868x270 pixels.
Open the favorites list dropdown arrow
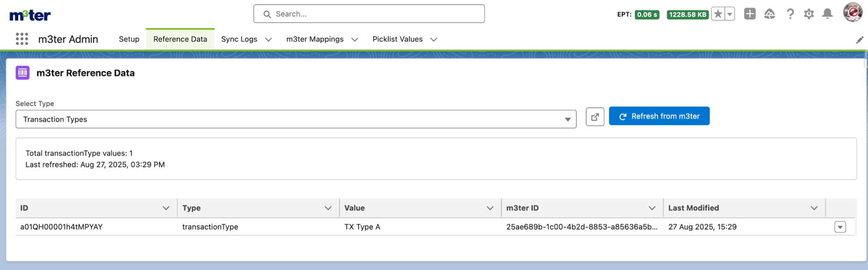click(x=730, y=14)
